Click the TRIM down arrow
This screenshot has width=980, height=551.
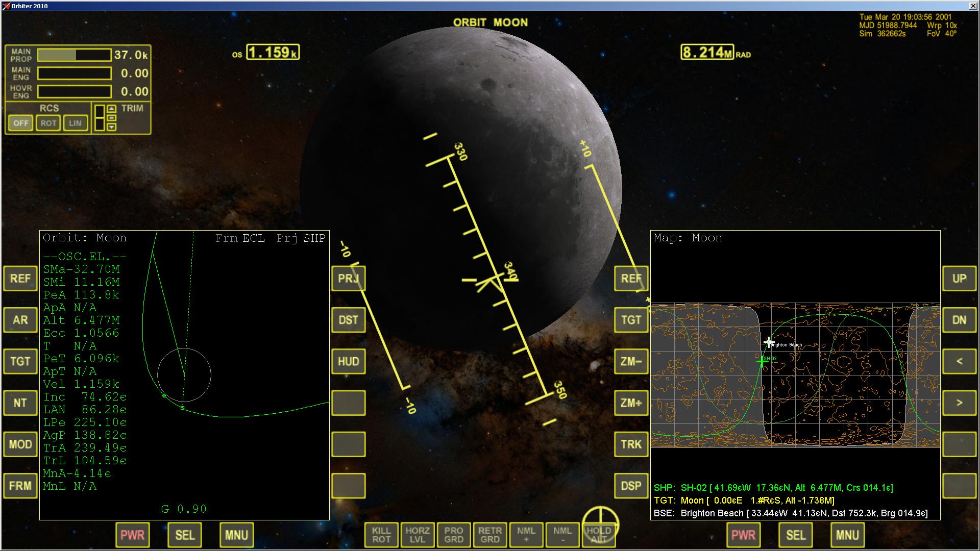coord(112,127)
